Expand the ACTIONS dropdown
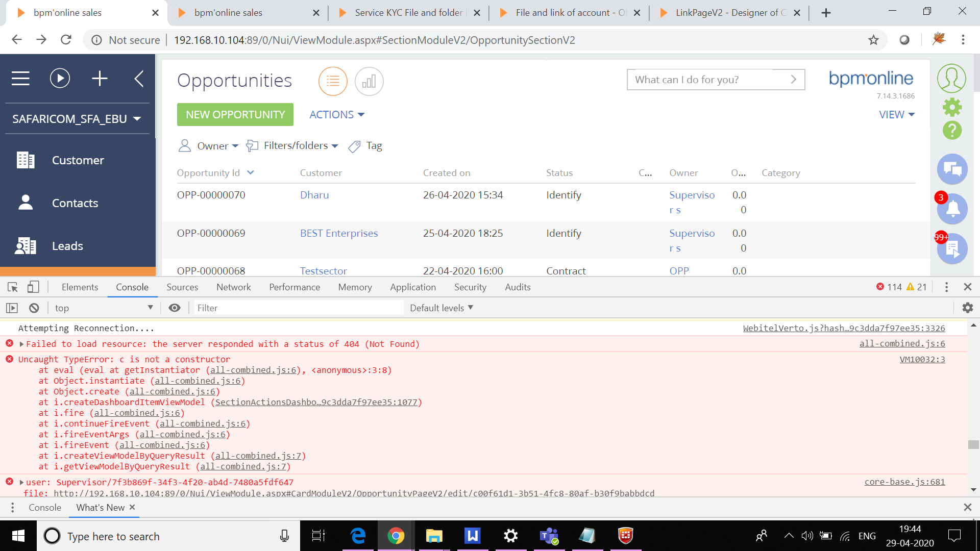 point(337,115)
